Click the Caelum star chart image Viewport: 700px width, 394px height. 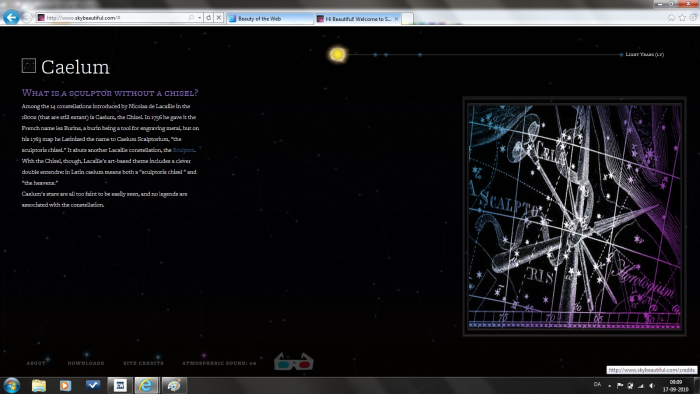click(x=574, y=217)
